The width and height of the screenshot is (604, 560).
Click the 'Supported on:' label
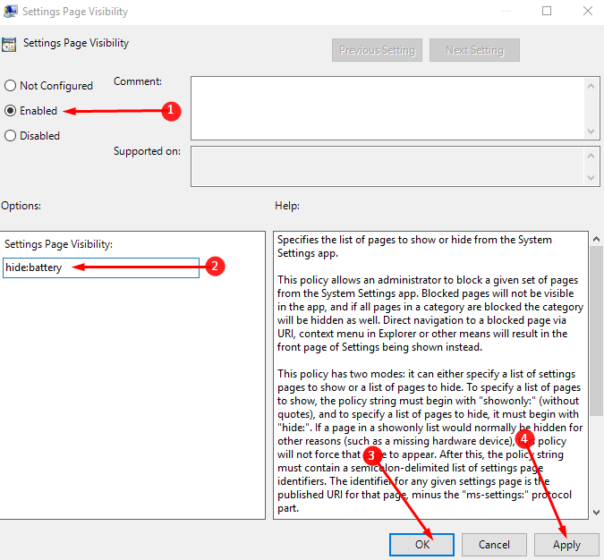147,151
